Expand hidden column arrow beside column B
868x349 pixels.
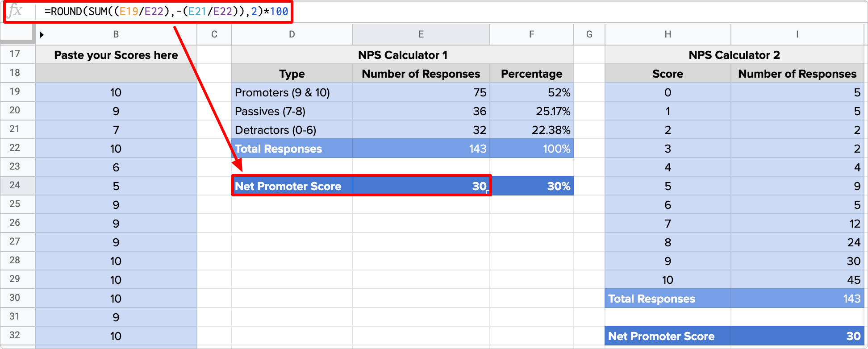42,35
